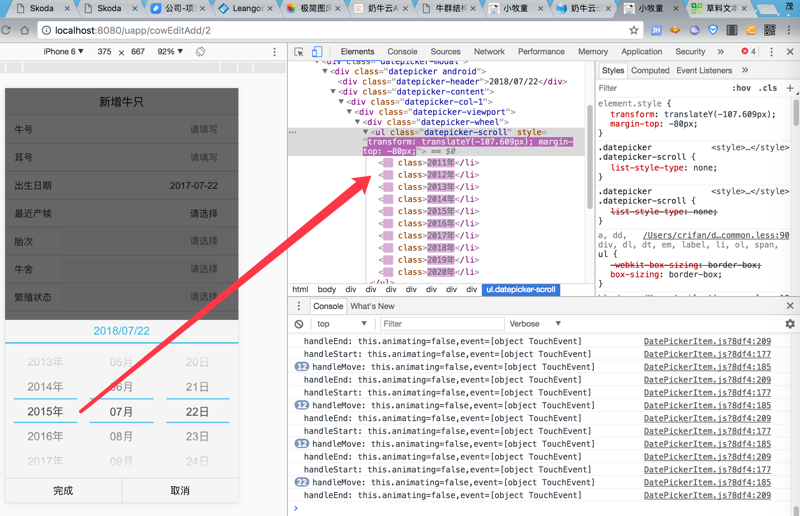Collapse the datepicker-wheel div node
The width and height of the screenshot is (800, 516).
tap(358, 122)
